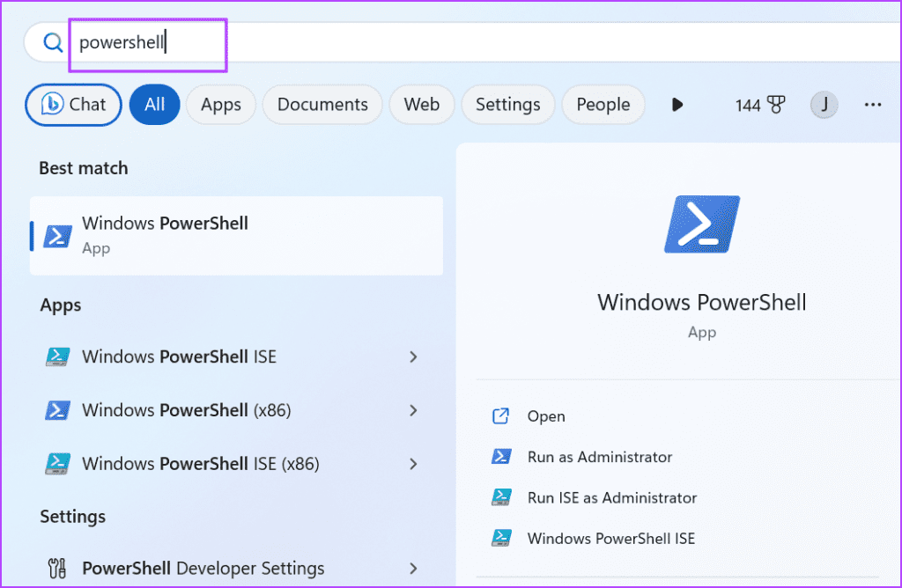
Task: Switch to the Apps filter tab
Action: 221,105
